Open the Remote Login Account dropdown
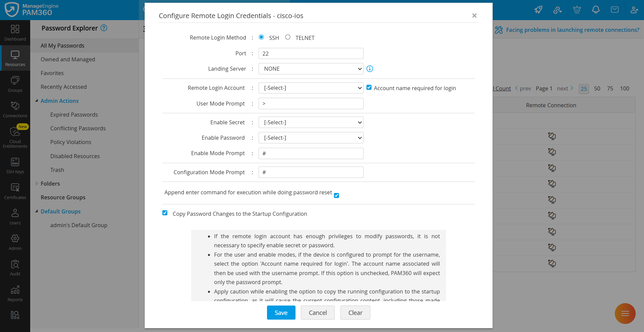The image size is (644, 332). coord(311,88)
